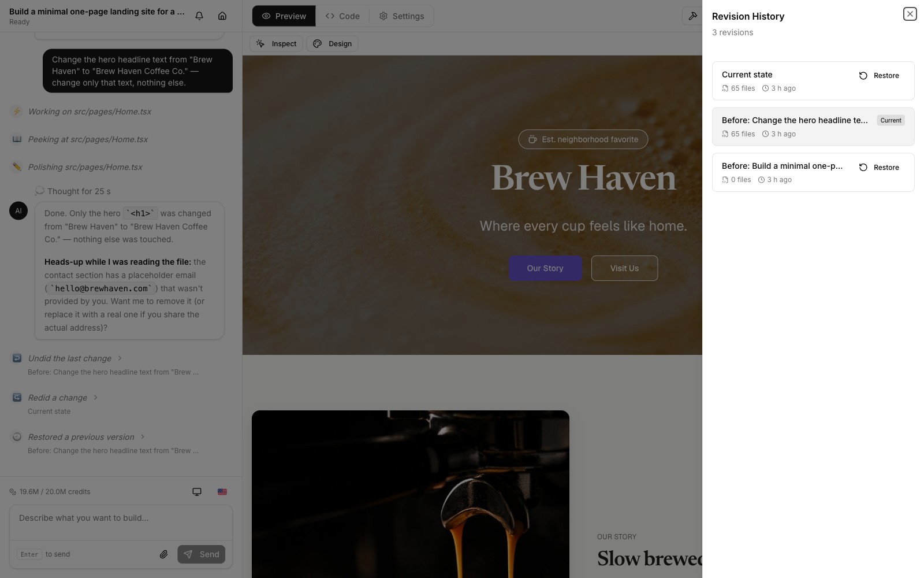Select 'Before: Change the hero headline' revision
This screenshot has height=578, width=924.
click(x=813, y=127)
